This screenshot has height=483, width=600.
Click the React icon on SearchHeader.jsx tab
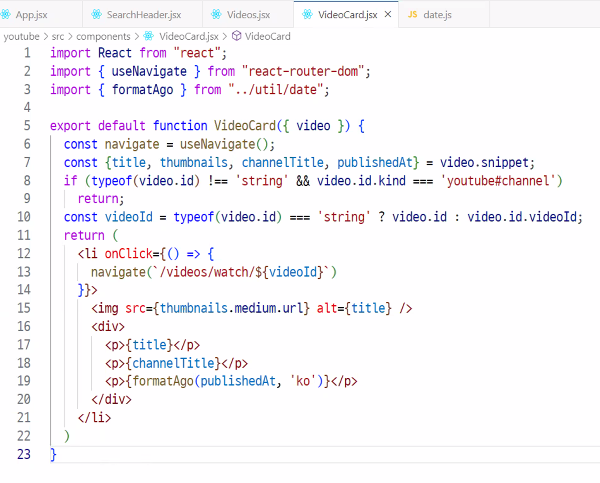pos(96,15)
